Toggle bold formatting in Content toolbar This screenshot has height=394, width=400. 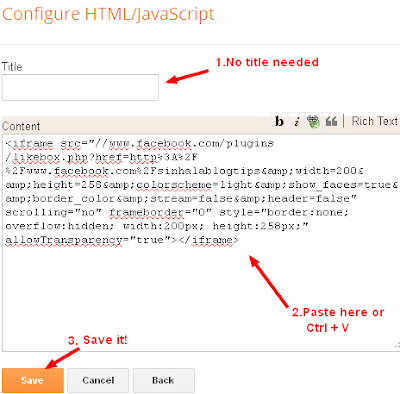(280, 121)
